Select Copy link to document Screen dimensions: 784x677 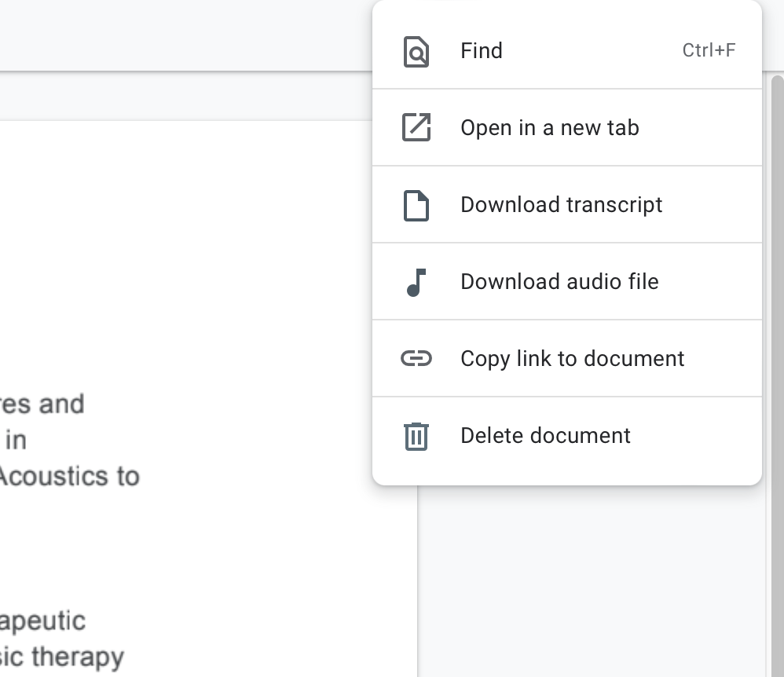pyautogui.click(x=567, y=358)
